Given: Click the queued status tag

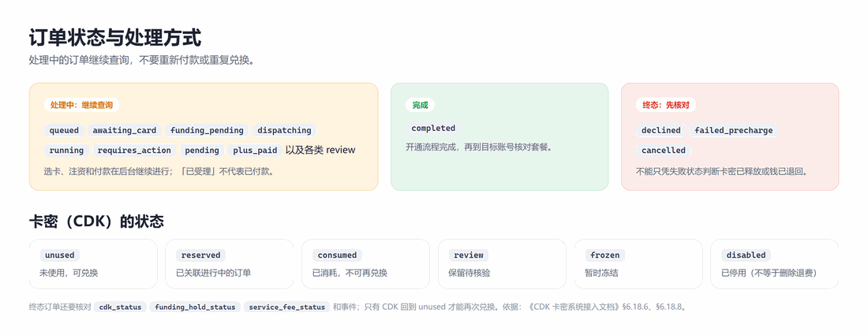Looking at the screenshot, I should pyautogui.click(x=64, y=131).
